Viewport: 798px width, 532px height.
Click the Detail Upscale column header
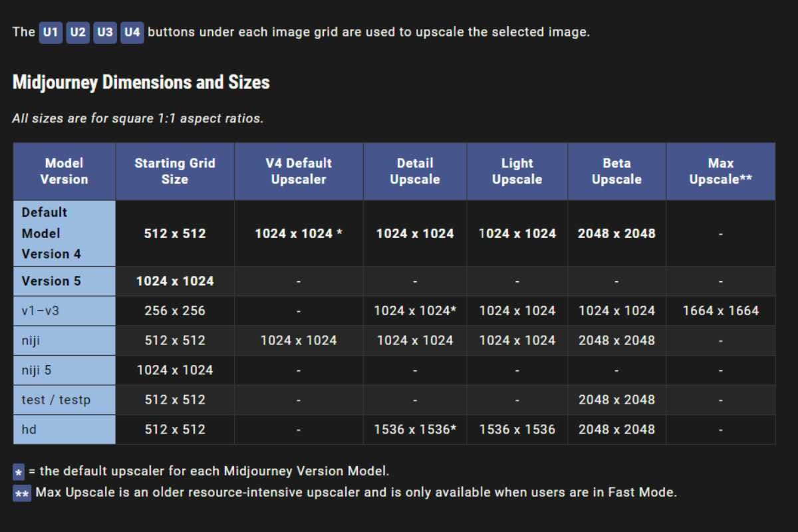pos(415,171)
